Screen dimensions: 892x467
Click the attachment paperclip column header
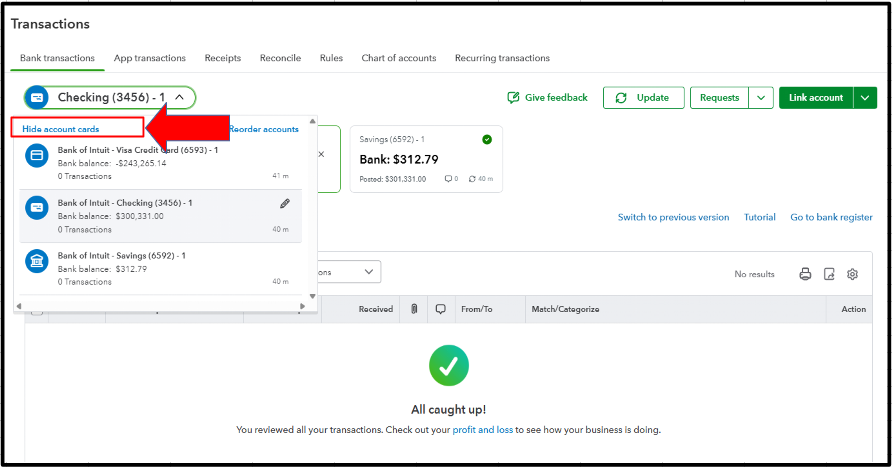click(x=414, y=309)
